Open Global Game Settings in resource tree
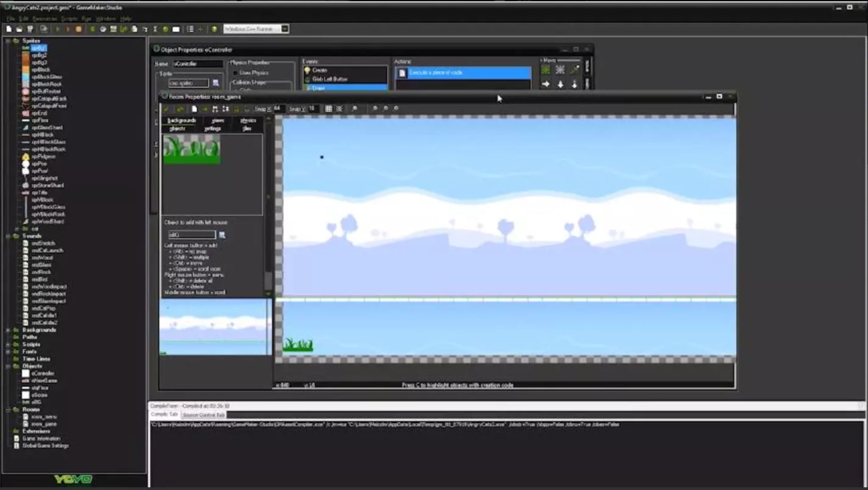 coord(45,446)
